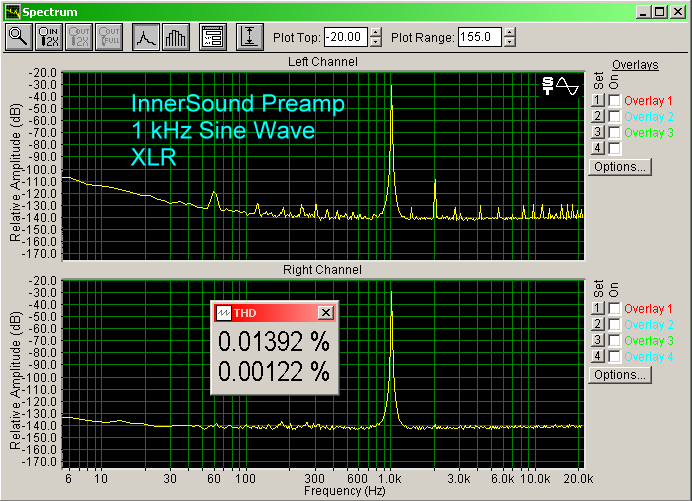Click the Spectrum window title icon
Viewport: 692px width, 501px height.
(x=12, y=12)
